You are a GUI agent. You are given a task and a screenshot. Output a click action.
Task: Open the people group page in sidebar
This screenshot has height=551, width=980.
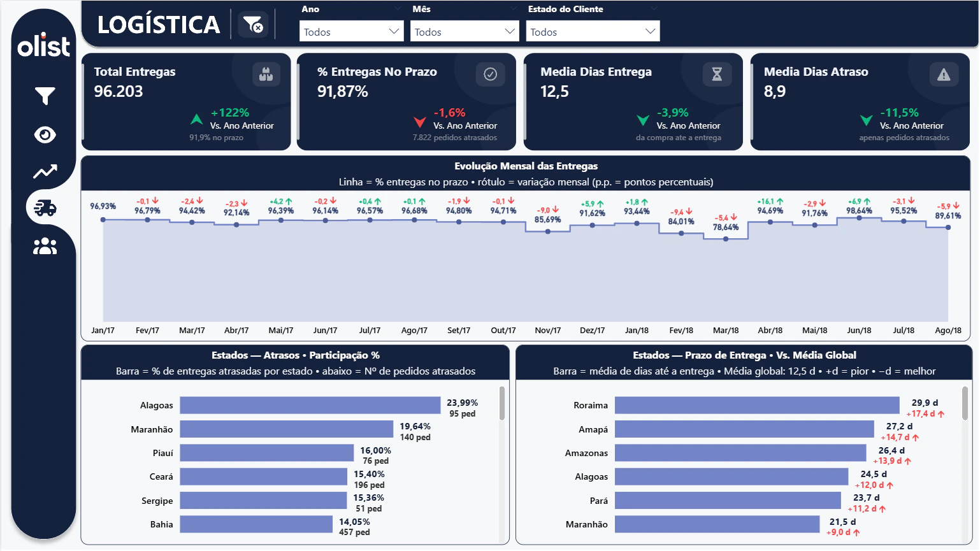pyautogui.click(x=45, y=246)
